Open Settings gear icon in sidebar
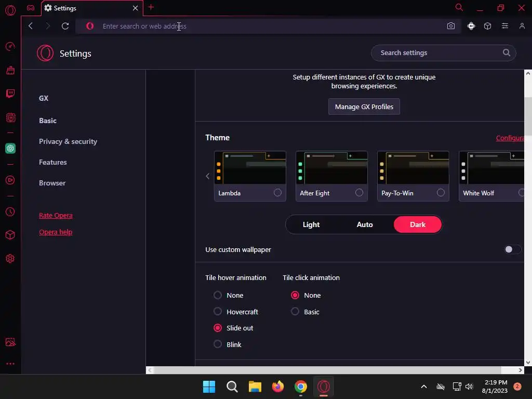The image size is (532, 399). coord(10,259)
